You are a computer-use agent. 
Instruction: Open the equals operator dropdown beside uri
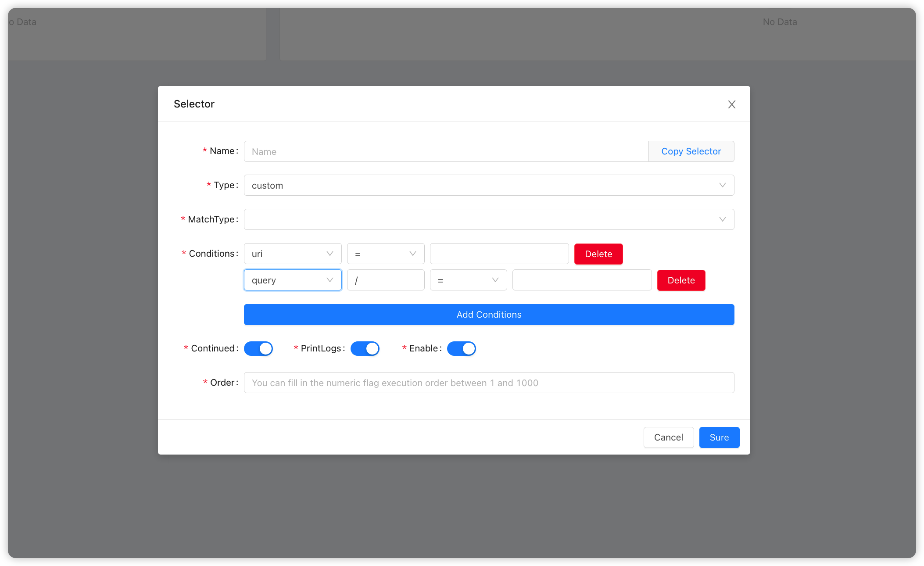pyautogui.click(x=385, y=254)
